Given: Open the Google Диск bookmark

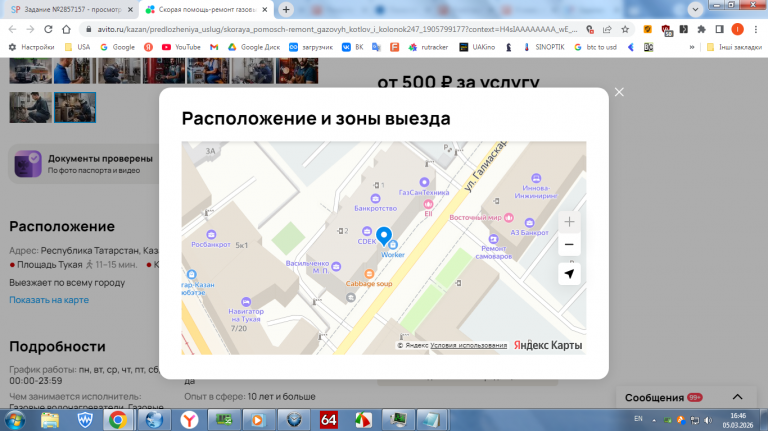Looking at the screenshot, I should [x=254, y=47].
